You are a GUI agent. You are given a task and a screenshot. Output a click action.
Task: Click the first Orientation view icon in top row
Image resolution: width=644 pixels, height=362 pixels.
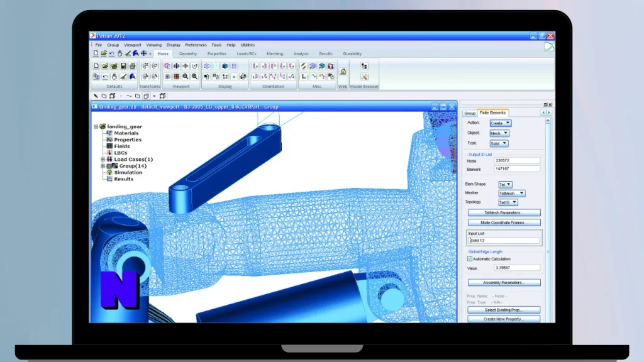255,66
